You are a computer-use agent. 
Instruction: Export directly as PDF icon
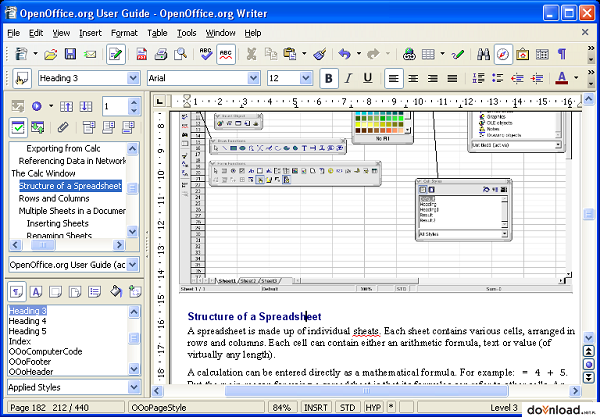coord(142,54)
